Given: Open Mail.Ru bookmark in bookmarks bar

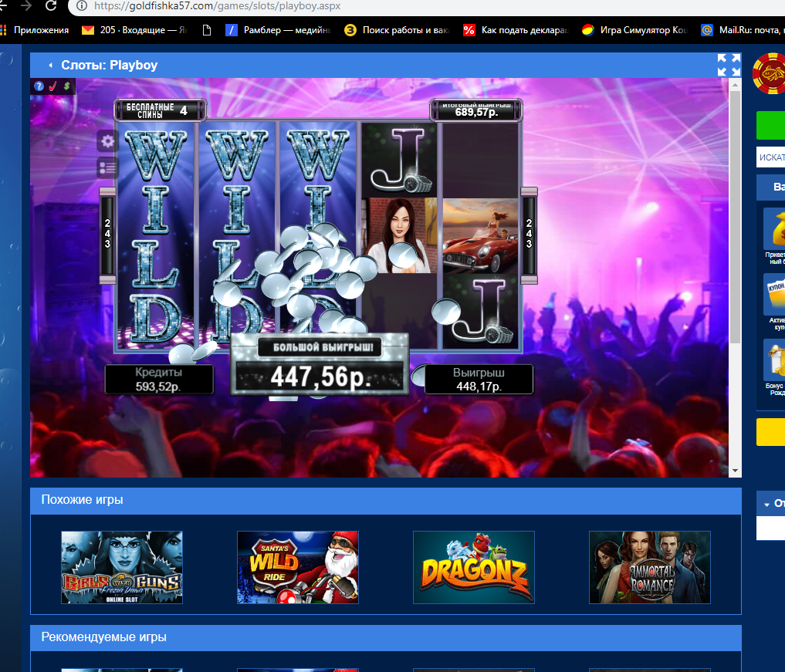Looking at the screenshot, I should (x=741, y=31).
